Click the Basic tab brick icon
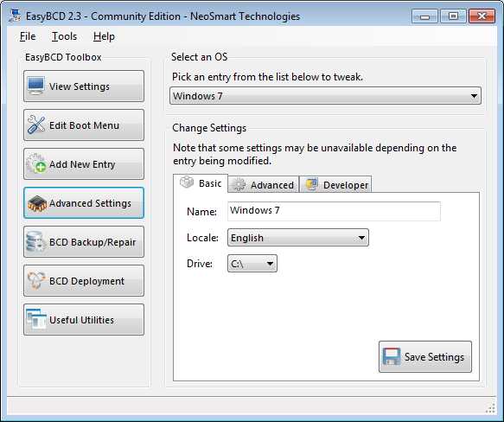The width and height of the screenshot is (504, 422). [187, 182]
